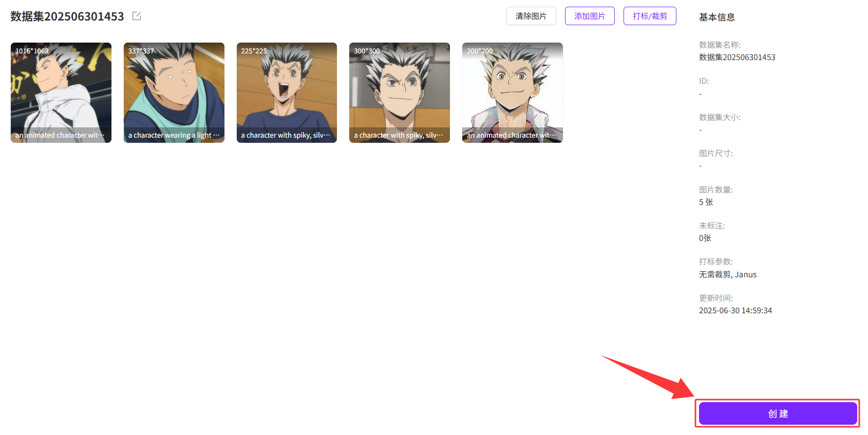Image resolution: width=868 pixels, height=435 pixels.
Task: Click the ID label in info panel
Action: [x=704, y=81]
